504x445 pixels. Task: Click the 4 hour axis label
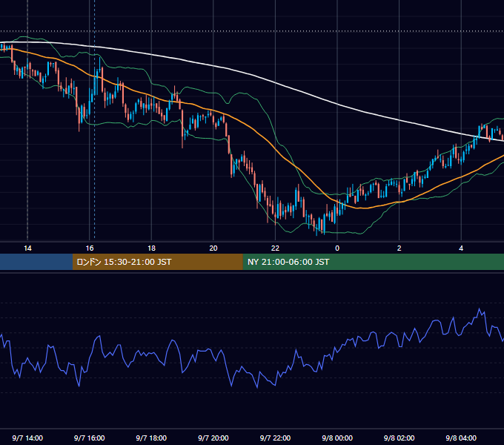click(x=461, y=248)
